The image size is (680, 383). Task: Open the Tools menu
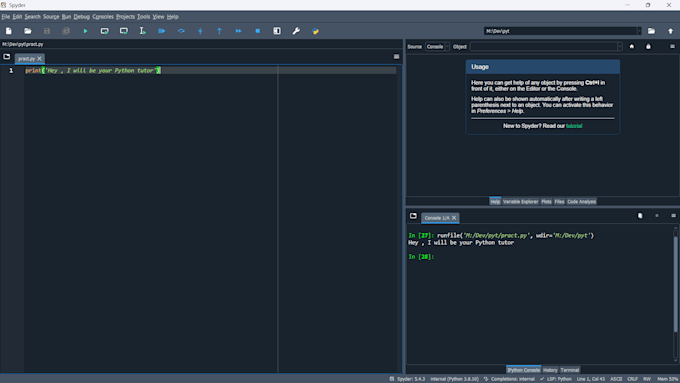144,16
